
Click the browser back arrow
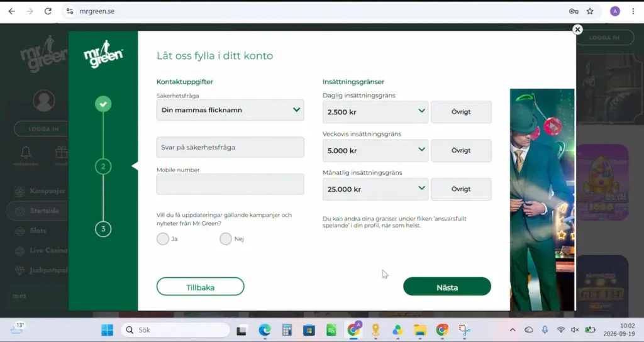pos(11,11)
